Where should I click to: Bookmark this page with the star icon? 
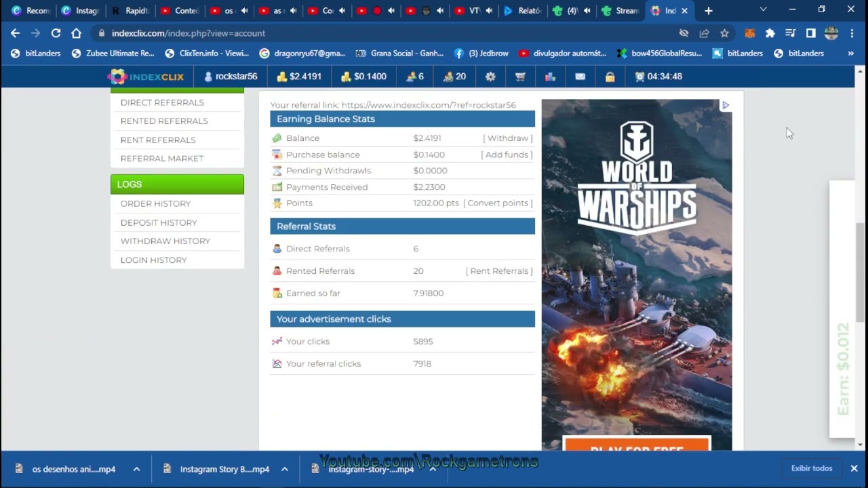pyautogui.click(x=724, y=33)
